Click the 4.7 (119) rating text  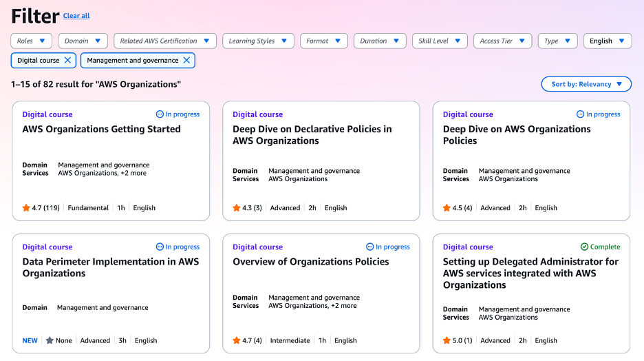click(x=46, y=208)
